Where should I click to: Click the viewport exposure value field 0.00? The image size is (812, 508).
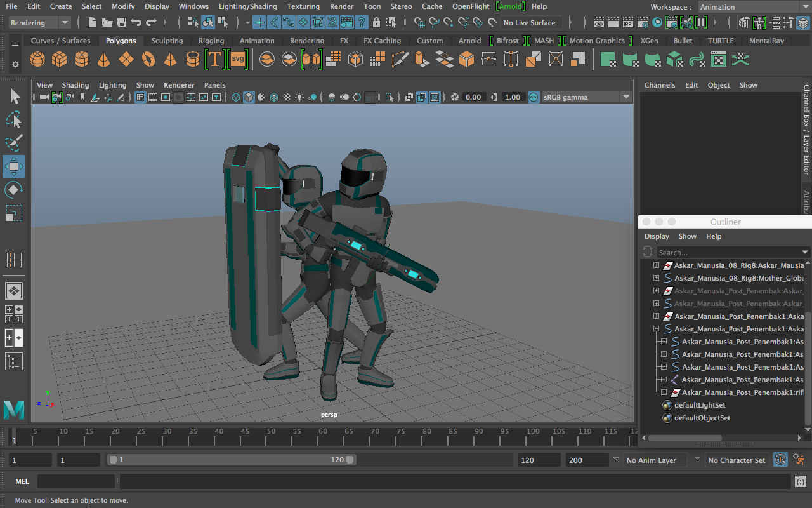tap(474, 97)
